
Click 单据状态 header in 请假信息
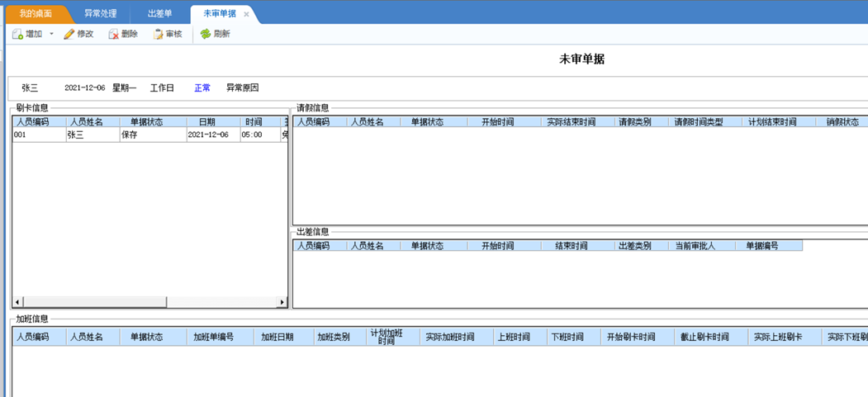[434, 122]
